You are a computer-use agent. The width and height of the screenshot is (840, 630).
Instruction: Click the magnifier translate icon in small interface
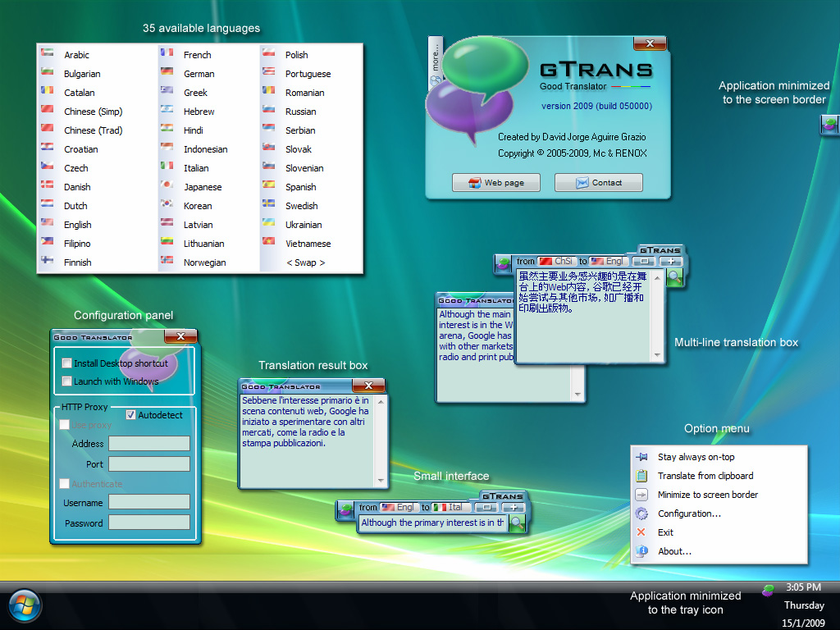point(517,523)
